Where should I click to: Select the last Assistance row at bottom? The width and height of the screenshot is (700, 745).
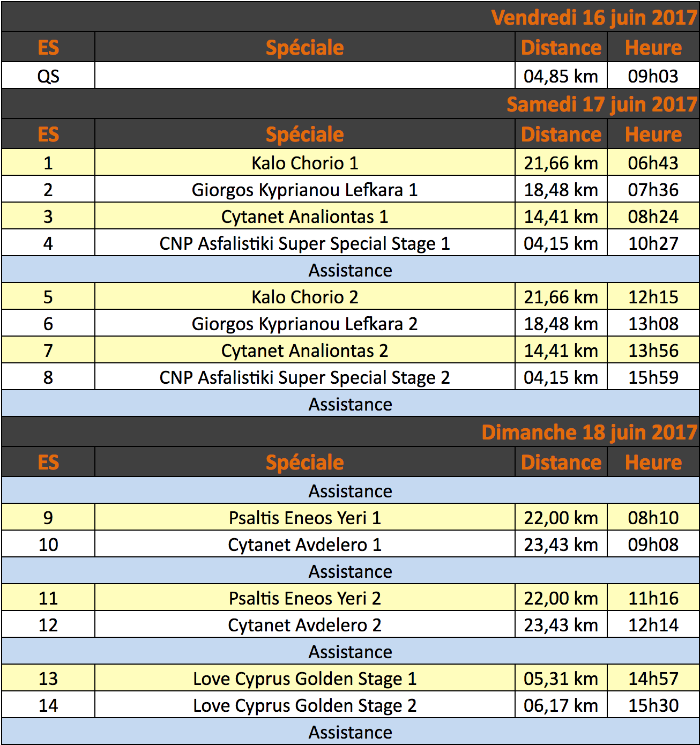(x=351, y=732)
